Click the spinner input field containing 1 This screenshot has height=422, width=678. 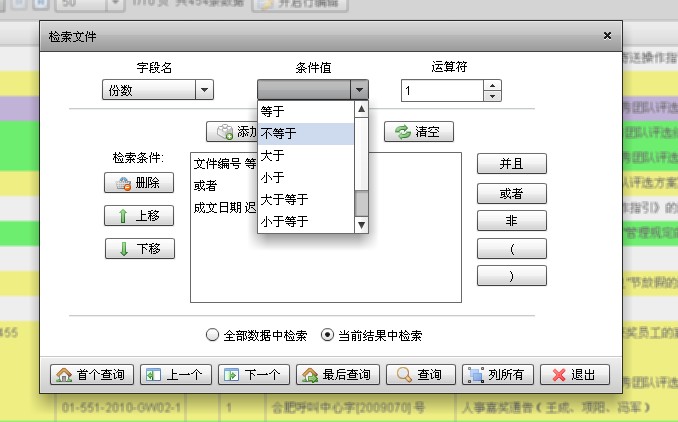point(442,90)
